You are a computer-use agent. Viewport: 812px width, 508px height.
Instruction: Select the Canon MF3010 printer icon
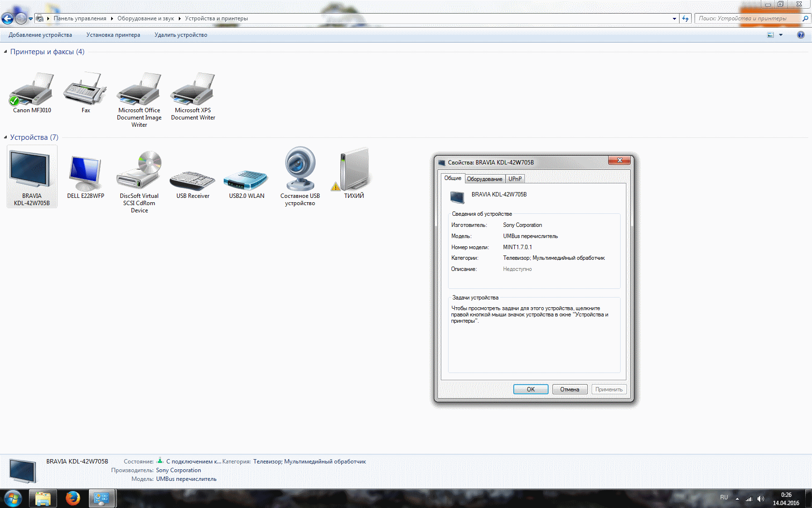tap(32, 89)
